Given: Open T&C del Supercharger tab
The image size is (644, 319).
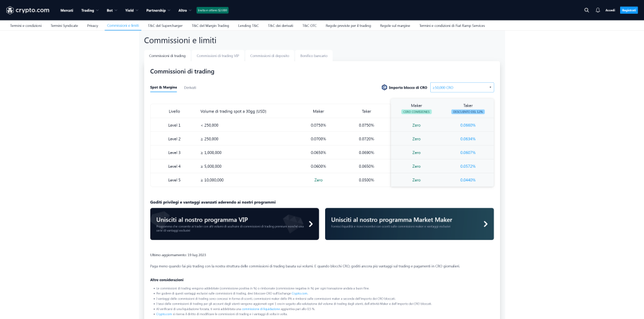Looking at the screenshot, I should coord(165,25).
